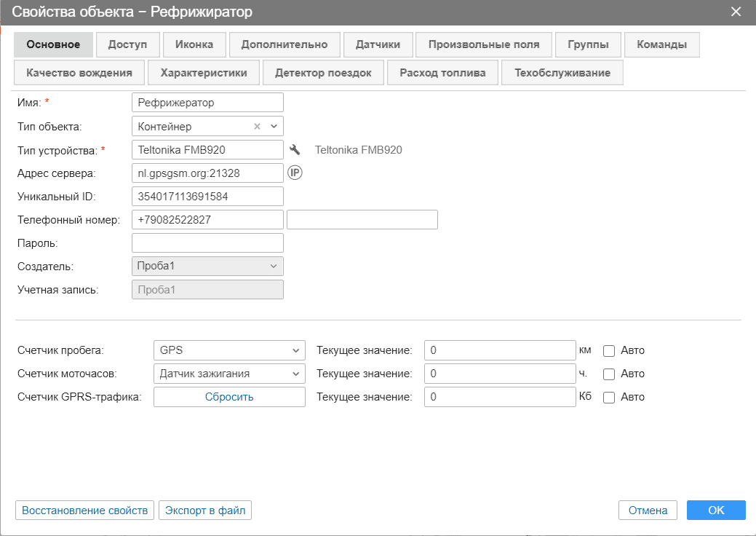
Task: Click the Тип устройства input field
Action: coord(208,149)
